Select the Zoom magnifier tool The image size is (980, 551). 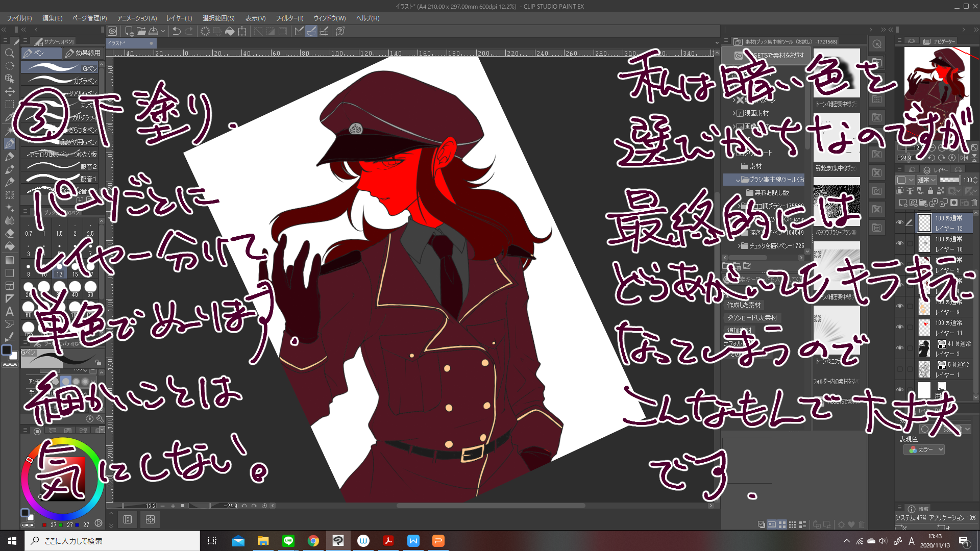[9, 53]
